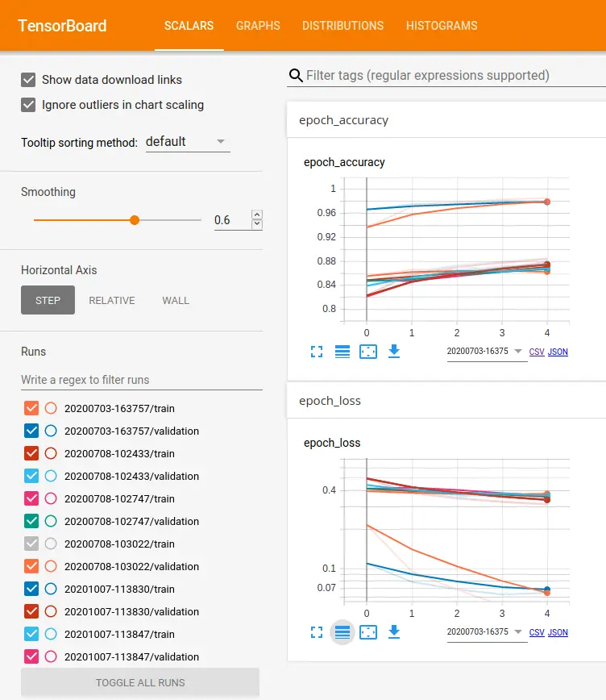Screen dimensions: 606x700
Task: Uncheck Show data download links
Action: pyautogui.click(x=29, y=80)
